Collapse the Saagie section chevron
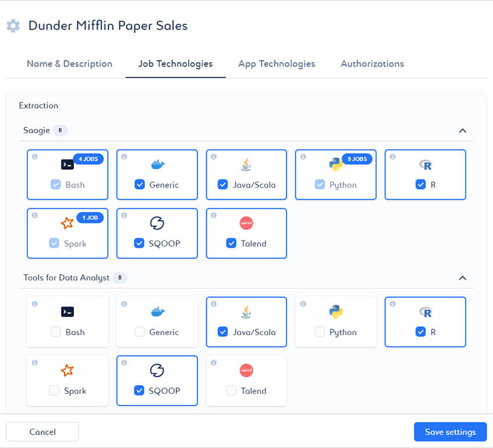The image size is (493, 448). tap(463, 131)
